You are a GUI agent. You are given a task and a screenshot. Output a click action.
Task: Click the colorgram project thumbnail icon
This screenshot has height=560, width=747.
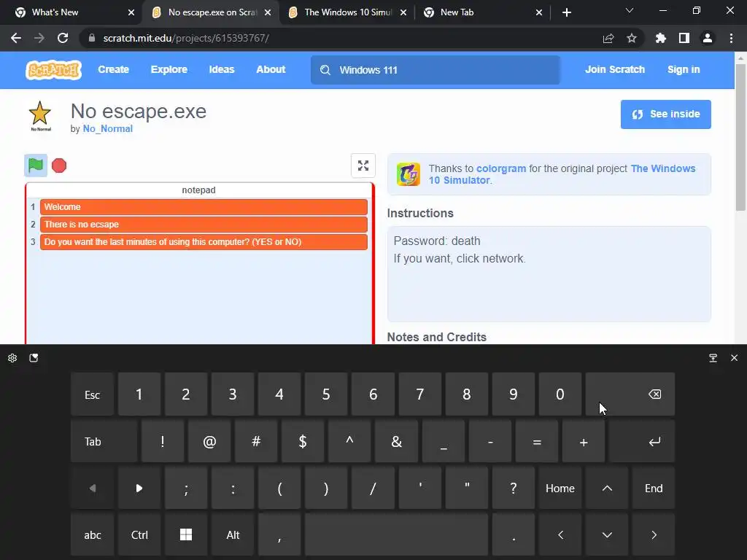point(409,174)
